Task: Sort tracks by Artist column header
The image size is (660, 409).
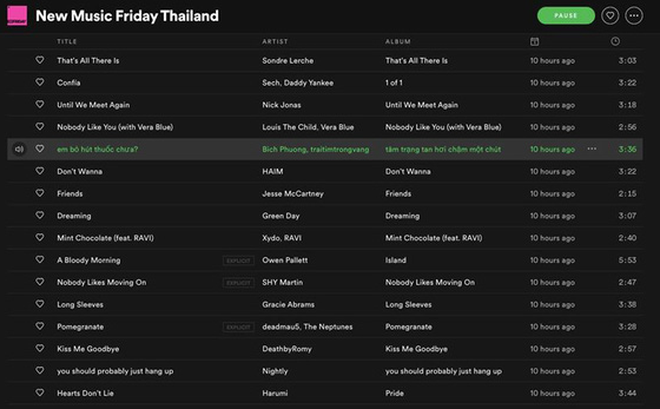Action: pos(275,41)
